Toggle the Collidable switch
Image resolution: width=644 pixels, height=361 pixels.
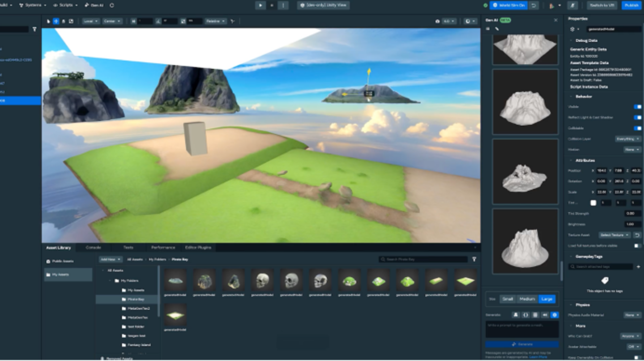click(x=637, y=128)
